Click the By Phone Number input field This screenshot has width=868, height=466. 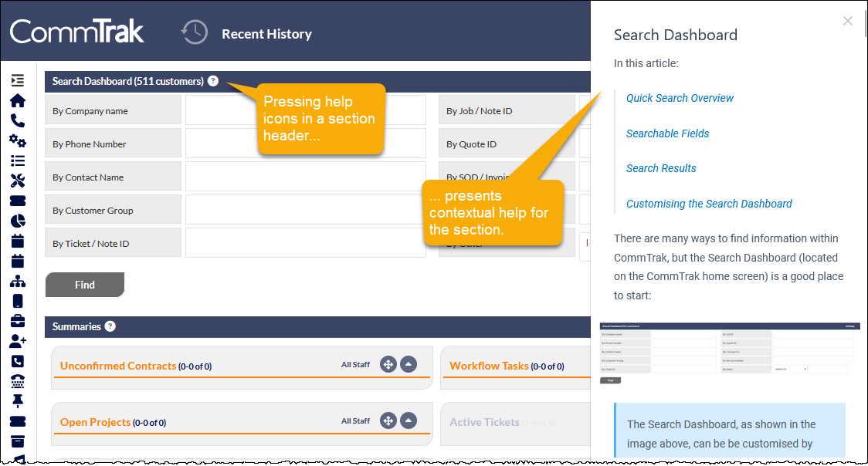click(306, 144)
